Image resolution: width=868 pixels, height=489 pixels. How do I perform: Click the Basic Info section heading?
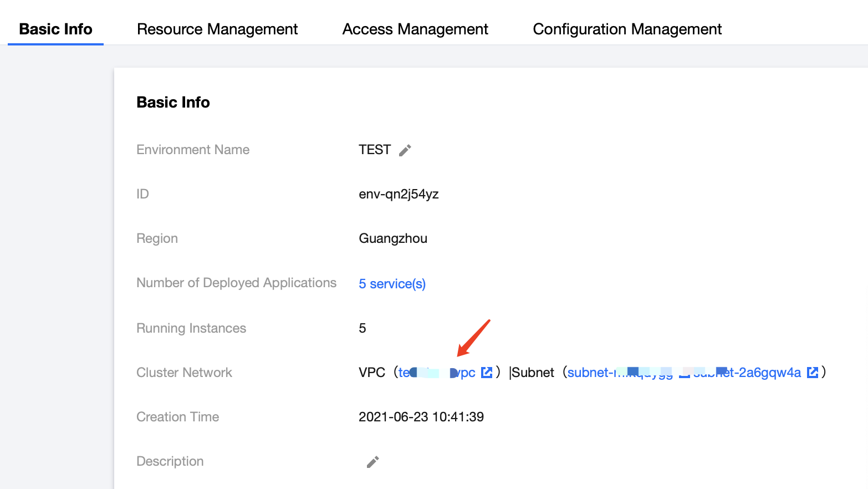click(173, 103)
